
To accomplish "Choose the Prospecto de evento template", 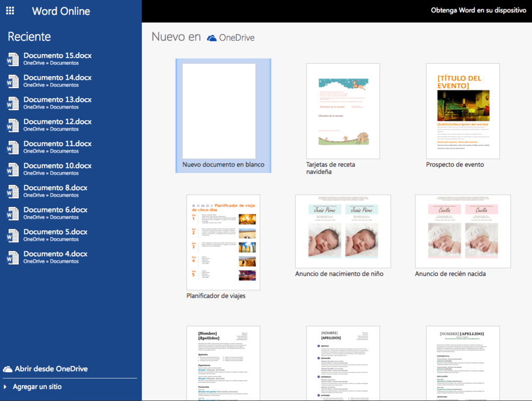I will 462,111.
